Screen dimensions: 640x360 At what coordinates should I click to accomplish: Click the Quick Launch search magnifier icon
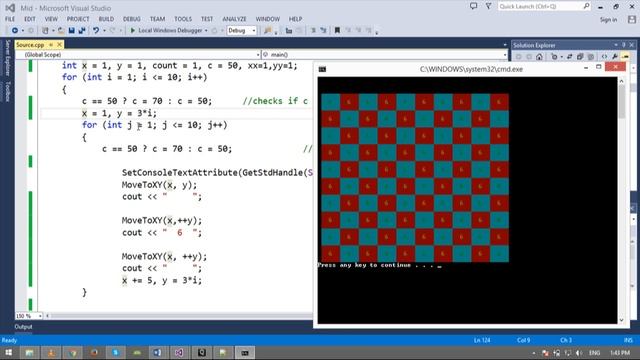586,6
